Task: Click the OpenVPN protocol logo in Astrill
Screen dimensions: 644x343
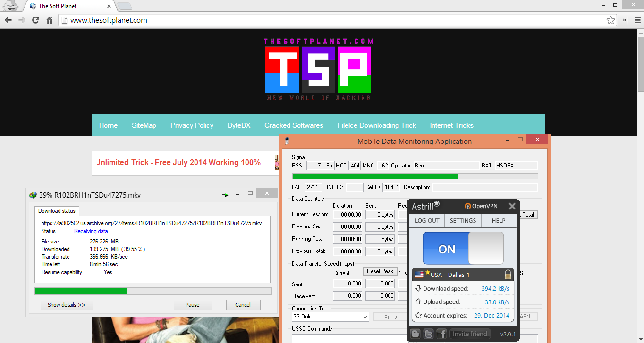Action: (x=481, y=206)
